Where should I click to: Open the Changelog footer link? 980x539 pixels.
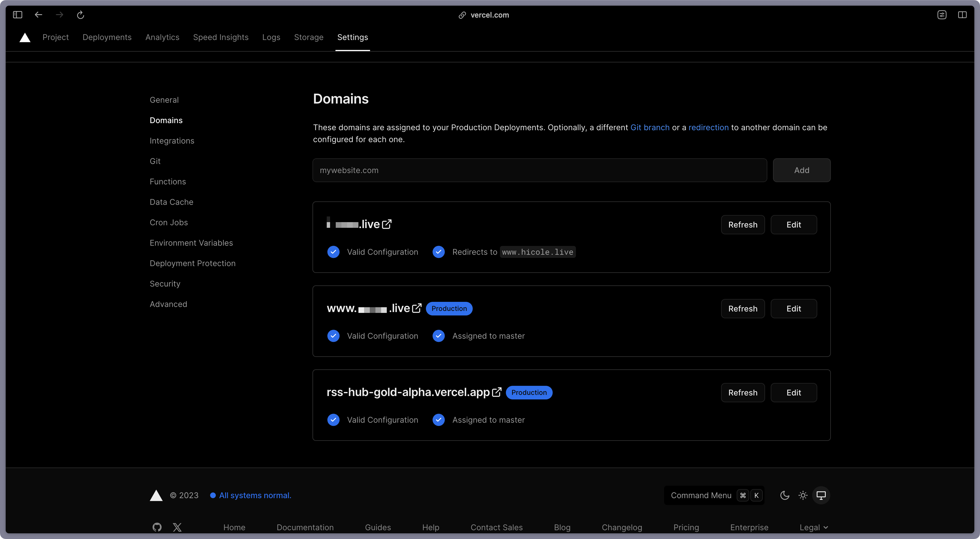622,527
